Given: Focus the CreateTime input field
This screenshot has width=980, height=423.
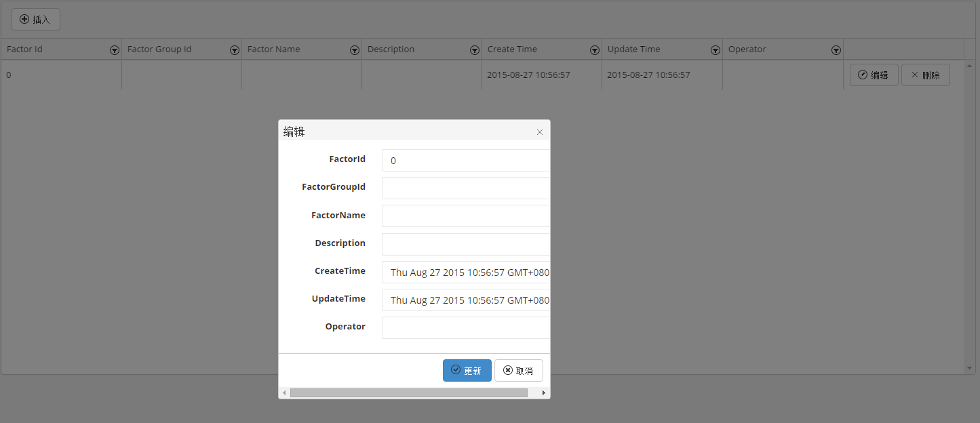Looking at the screenshot, I should click(x=466, y=273).
